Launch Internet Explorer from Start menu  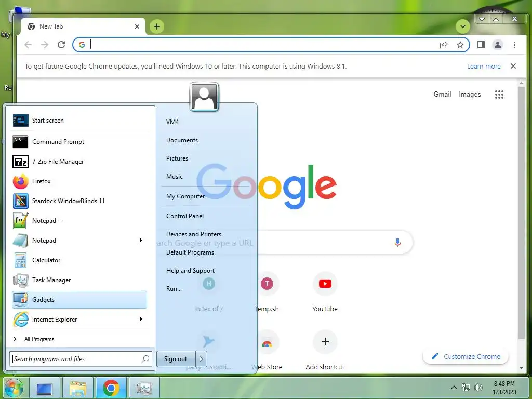(79, 320)
